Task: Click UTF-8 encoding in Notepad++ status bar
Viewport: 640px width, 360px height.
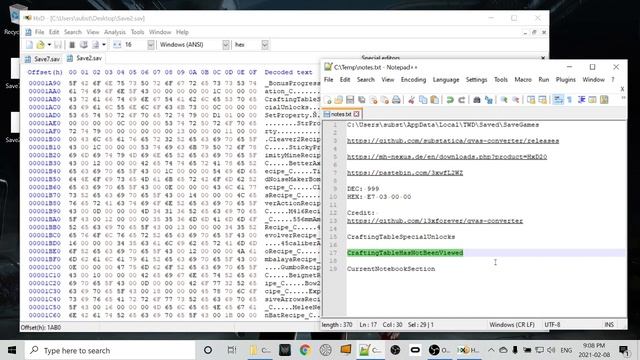Action: (x=552, y=325)
